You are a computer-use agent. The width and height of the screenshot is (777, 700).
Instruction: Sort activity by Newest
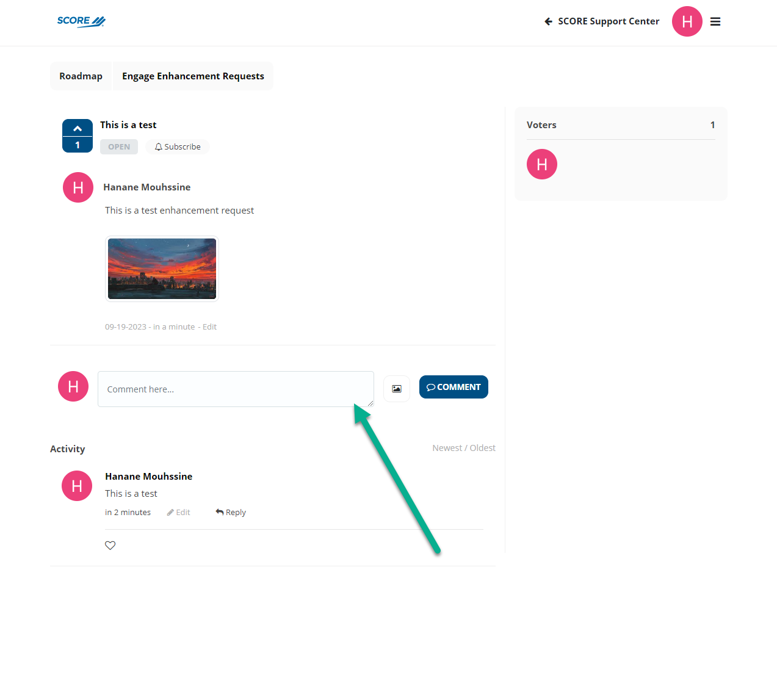(x=447, y=448)
